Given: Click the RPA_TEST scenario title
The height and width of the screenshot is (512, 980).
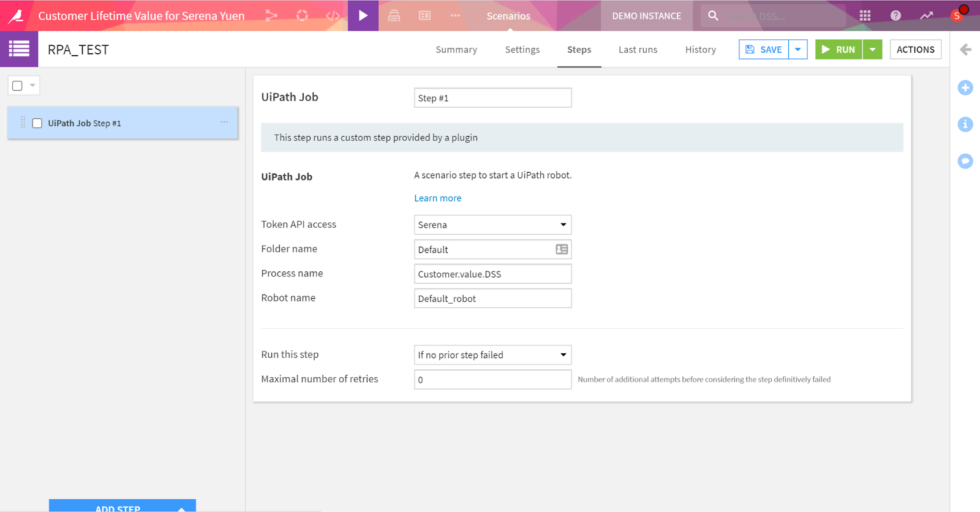Looking at the screenshot, I should click(x=78, y=50).
